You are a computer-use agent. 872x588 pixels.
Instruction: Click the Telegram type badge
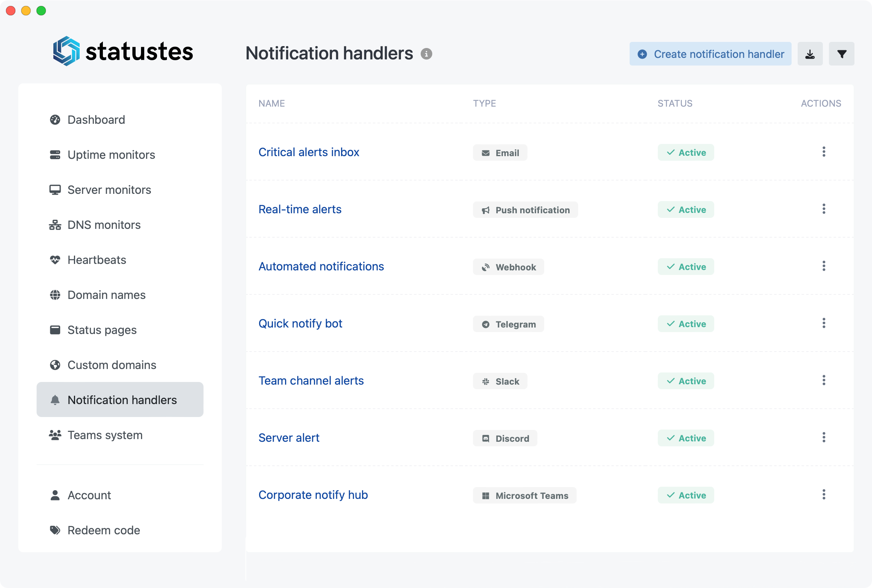(508, 324)
